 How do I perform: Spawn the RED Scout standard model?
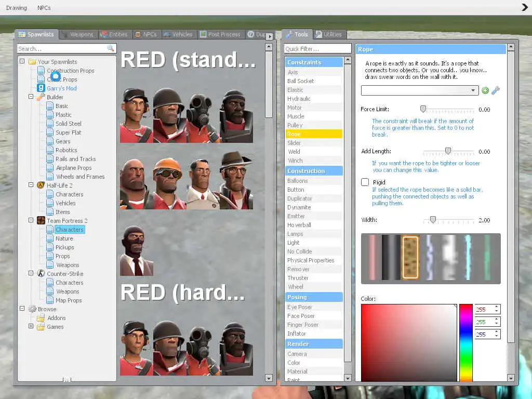tap(136, 115)
